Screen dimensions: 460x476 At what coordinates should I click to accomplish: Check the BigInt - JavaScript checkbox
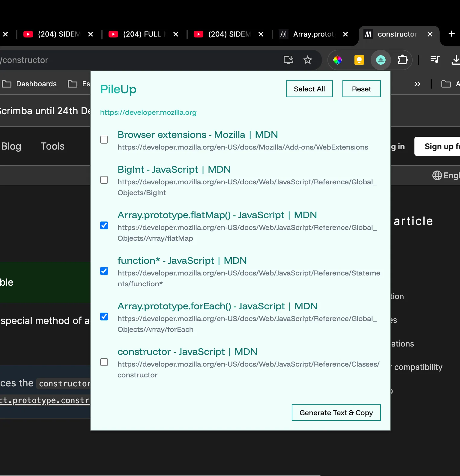click(x=104, y=180)
